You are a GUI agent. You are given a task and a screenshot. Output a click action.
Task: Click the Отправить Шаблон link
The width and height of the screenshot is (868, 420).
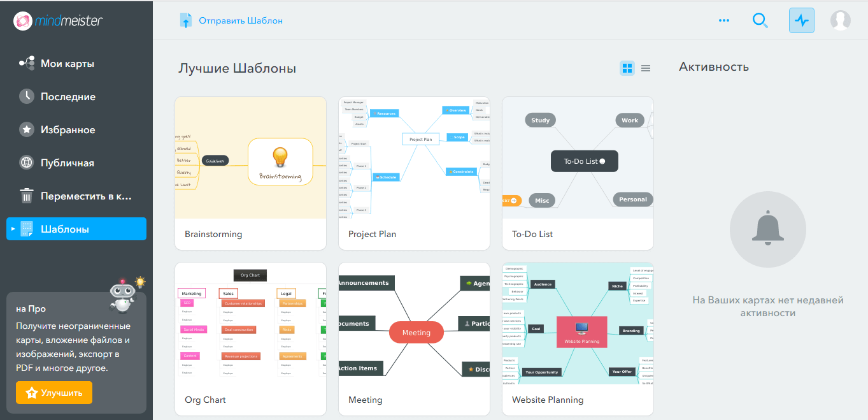[x=241, y=20]
